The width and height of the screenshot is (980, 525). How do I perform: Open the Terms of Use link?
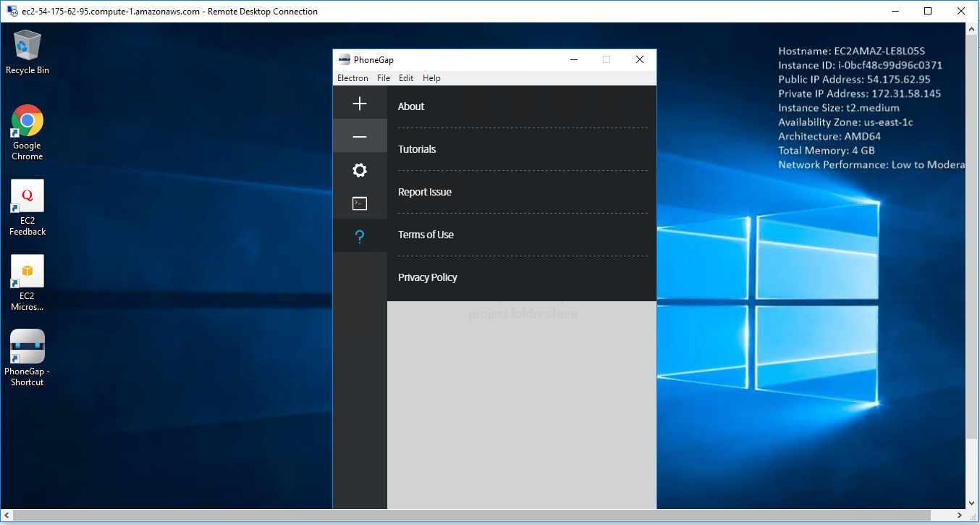(x=426, y=235)
